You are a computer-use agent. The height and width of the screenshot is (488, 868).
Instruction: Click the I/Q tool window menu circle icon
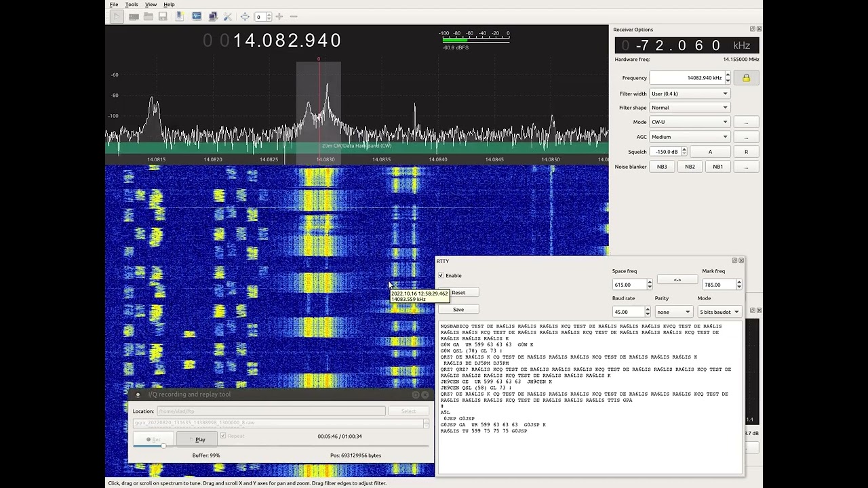138,394
